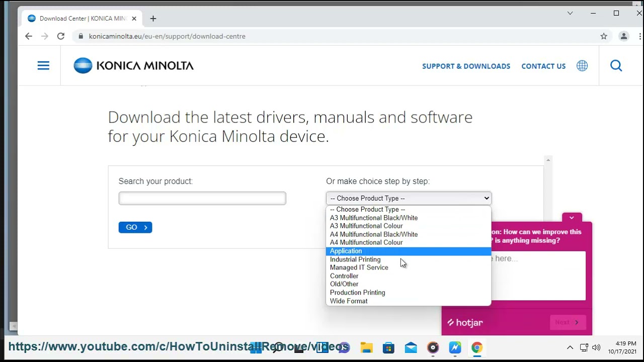Click the hotjar feedback text area

click(538, 276)
